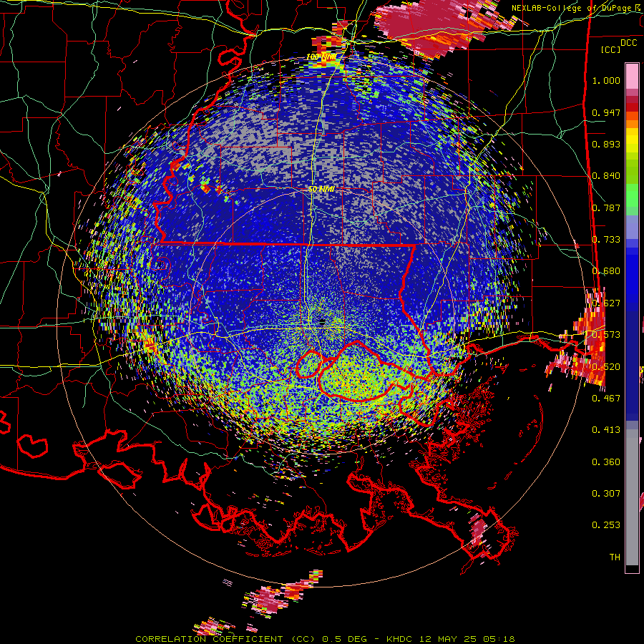Click the 0.893 scale value
Image resolution: width=644 pixels, height=644 pixels.
tap(606, 144)
